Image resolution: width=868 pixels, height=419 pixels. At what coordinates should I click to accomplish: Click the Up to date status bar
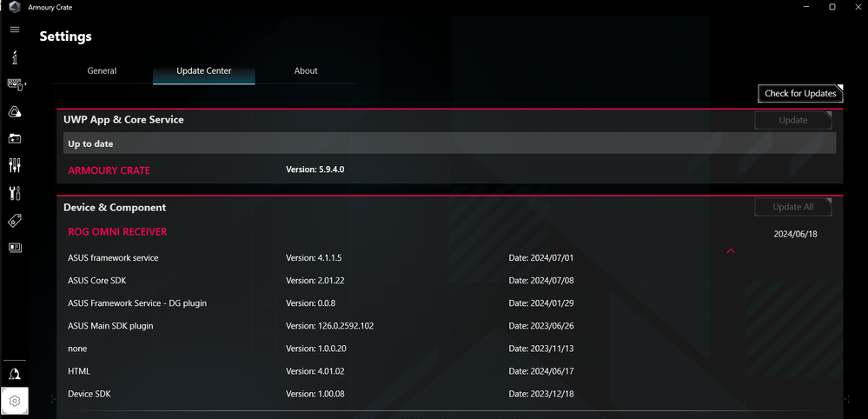[449, 143]
